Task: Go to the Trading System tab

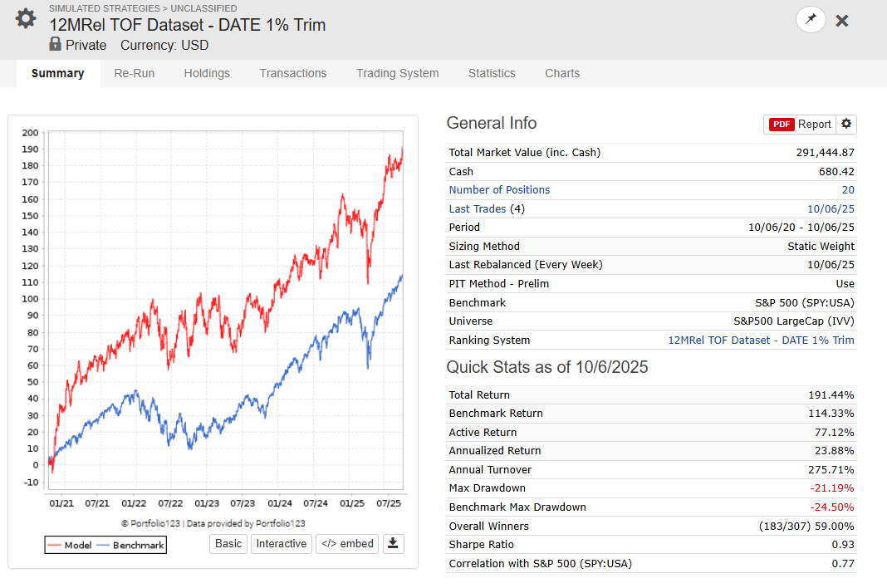Action: click(397, 74)
